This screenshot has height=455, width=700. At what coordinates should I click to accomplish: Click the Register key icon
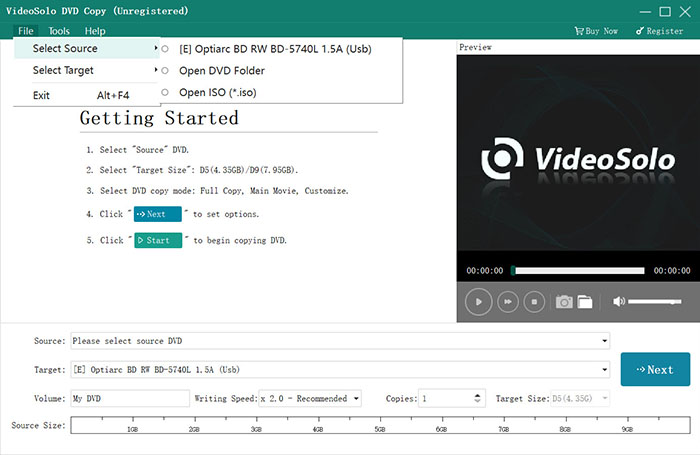[x=640, y=31]
